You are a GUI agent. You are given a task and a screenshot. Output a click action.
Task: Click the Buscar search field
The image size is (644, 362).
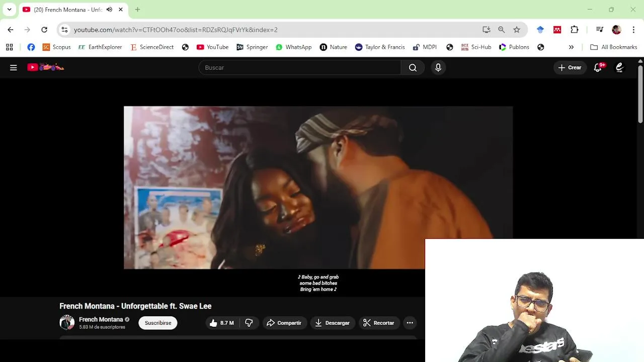(300, 67)
